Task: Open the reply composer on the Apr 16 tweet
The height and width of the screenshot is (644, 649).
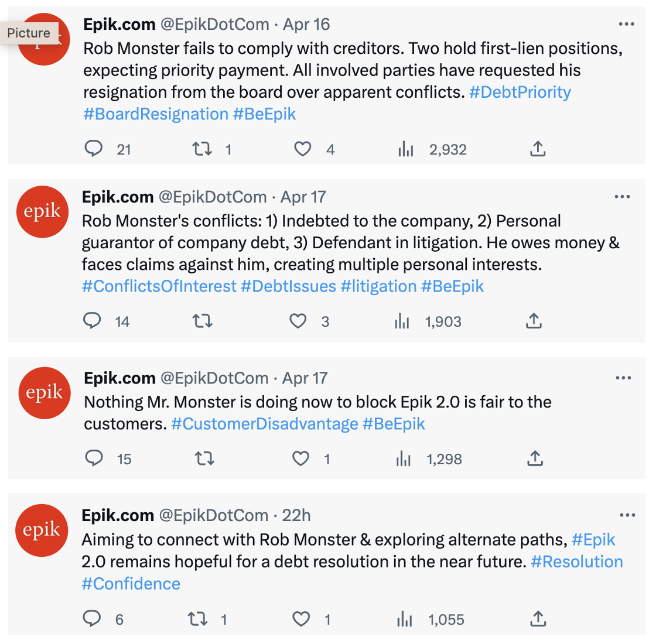Action: pyautogui.click(x=93, y=149)
